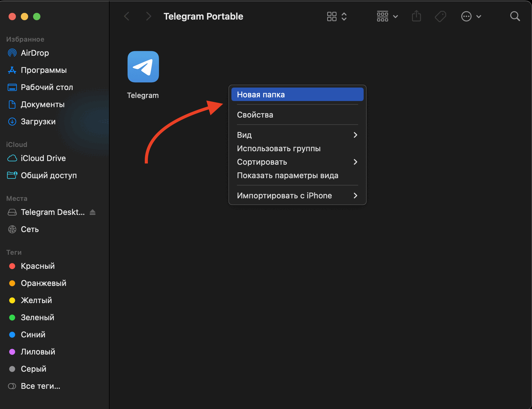
Task: Open the Загрузки folder in the sidebar
Action: tap(38, 122)
